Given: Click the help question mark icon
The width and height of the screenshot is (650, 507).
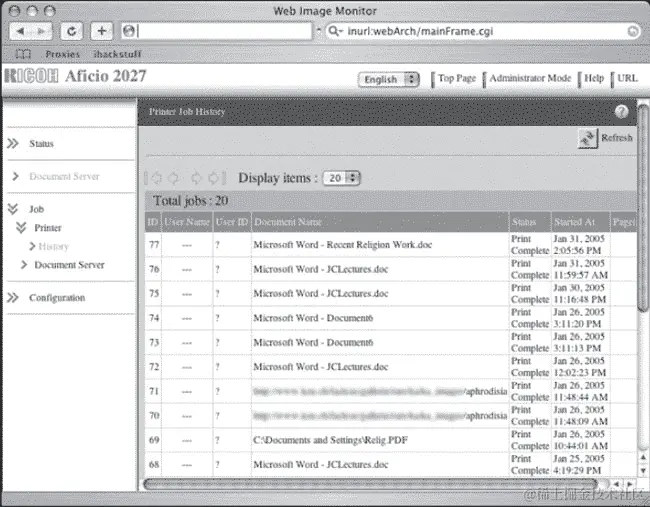Looking at the screenshot, I should (x=621, y=112).
